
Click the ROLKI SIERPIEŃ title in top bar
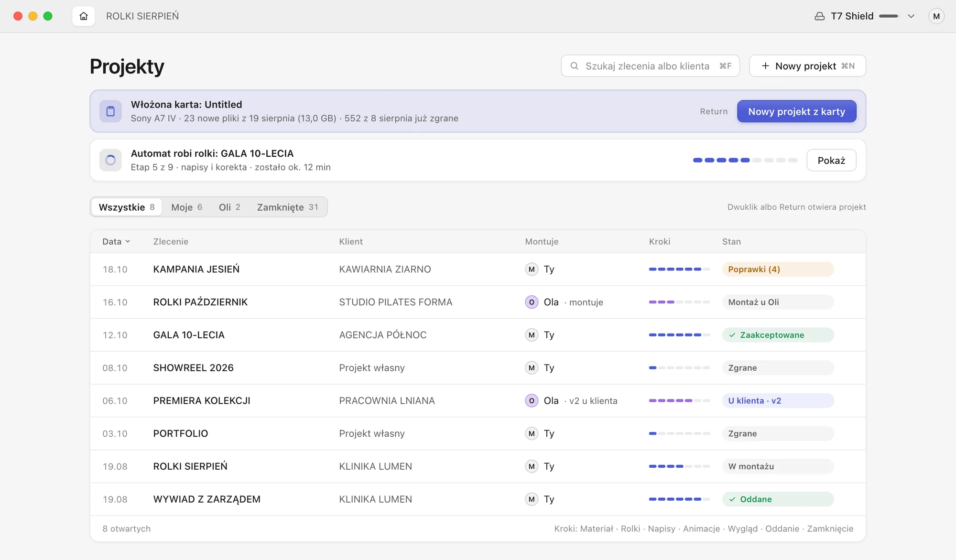[142, 16]
